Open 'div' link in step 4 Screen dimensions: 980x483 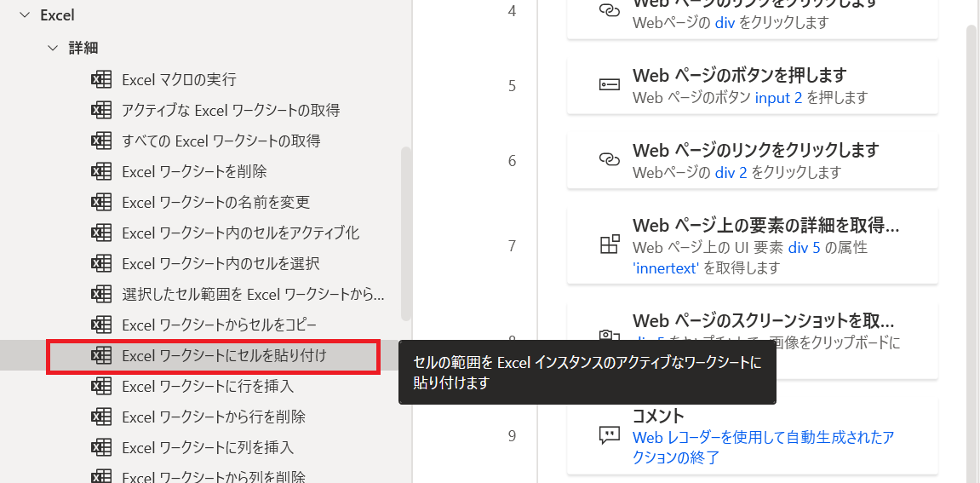tap(725, 23)
